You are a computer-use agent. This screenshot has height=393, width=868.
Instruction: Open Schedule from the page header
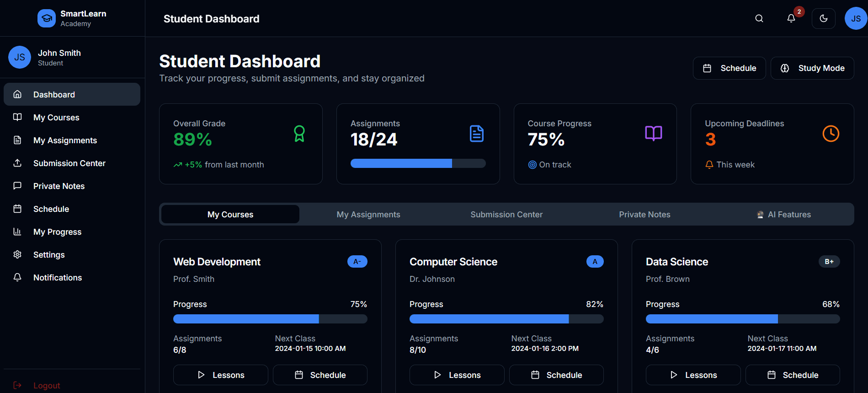(729, 68)
